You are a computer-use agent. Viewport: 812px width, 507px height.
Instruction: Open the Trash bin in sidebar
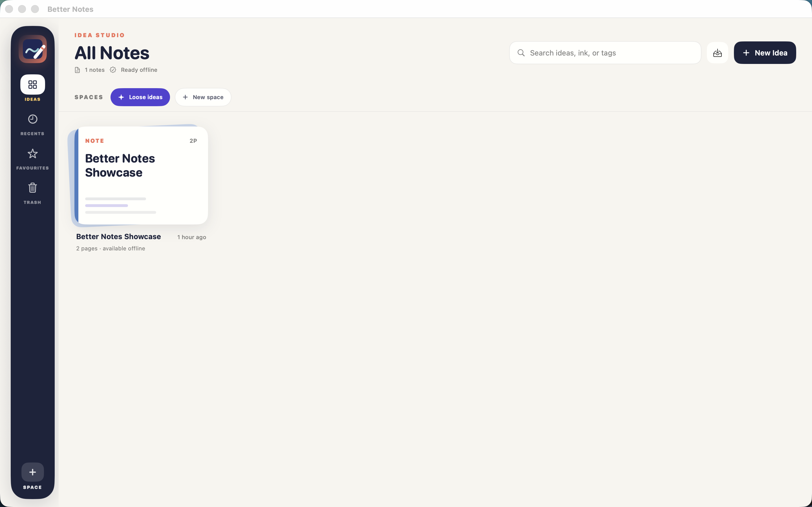pyautogui.click(x=32, y=188)
